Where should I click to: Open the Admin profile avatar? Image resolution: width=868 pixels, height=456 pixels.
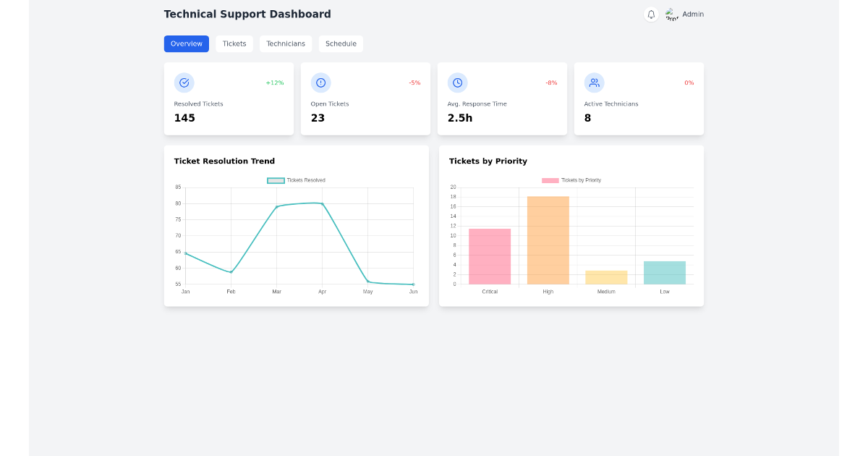(671, 14)
